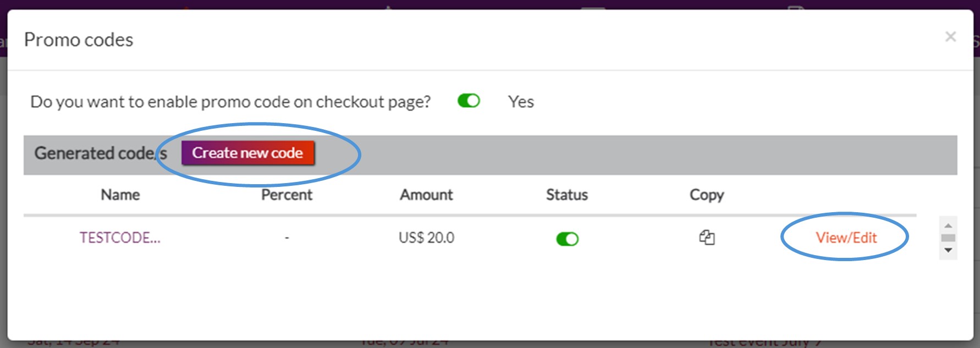Copy the TESTCODE promo code
This screenshot has width=980, height=348.
click(x=707, y=237)
